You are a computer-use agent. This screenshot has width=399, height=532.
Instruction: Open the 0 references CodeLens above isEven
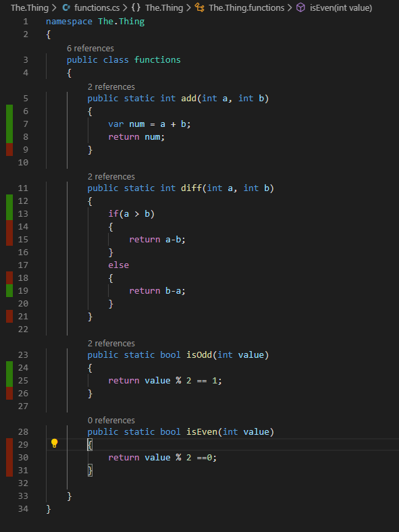pos(111,420)
